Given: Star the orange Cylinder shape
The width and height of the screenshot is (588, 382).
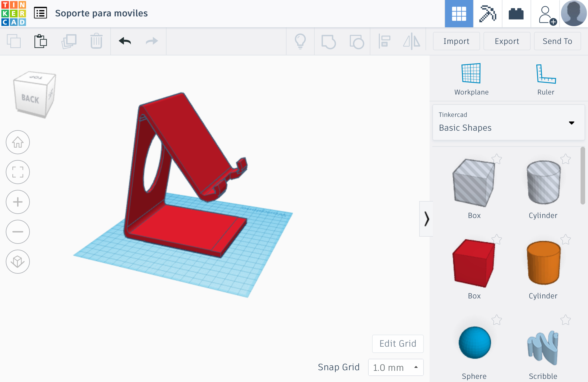Looking at the screenshot, I should 565,239.
